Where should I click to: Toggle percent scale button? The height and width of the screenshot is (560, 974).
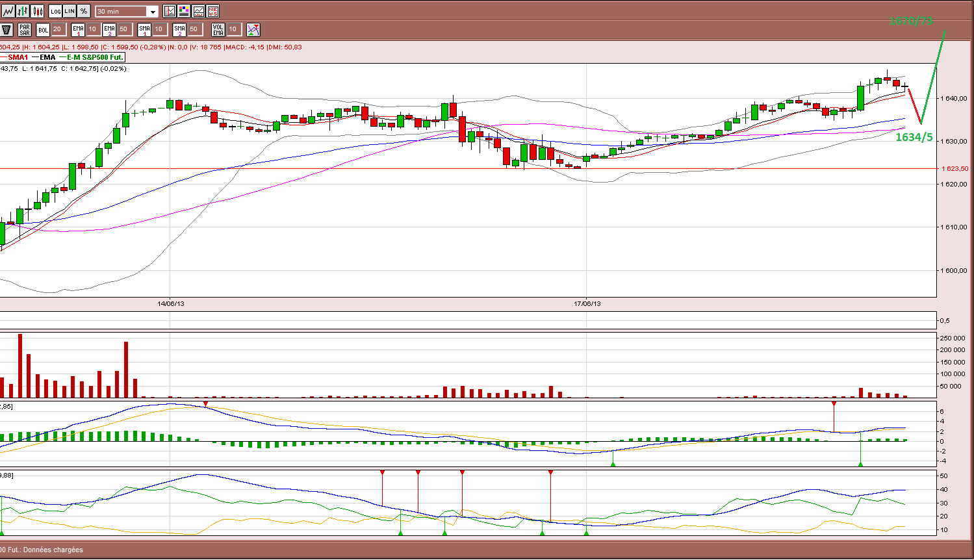84,11
